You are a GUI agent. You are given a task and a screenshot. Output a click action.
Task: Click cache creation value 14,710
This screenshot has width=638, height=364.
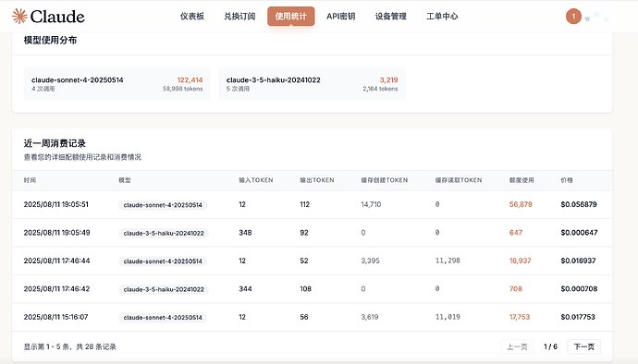(371, 204)
